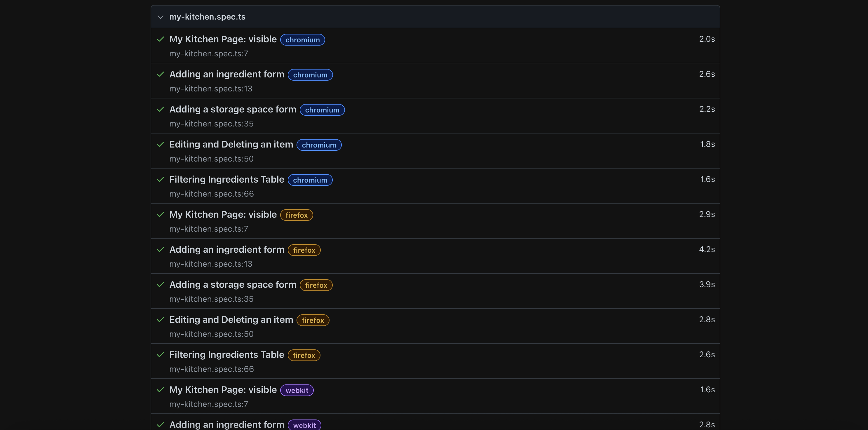Click the my-kitchen.spec.ts header title

coord(207,17)
